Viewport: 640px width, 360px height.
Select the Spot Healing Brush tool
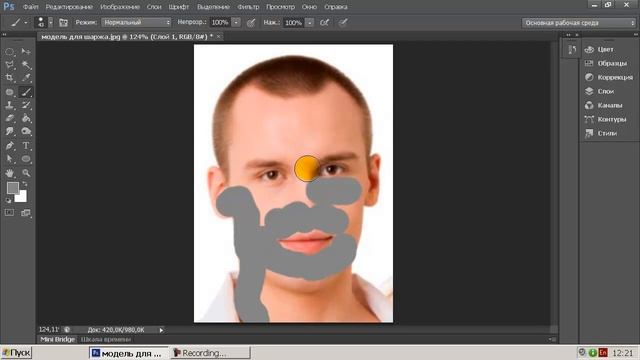tap(10, 92)
